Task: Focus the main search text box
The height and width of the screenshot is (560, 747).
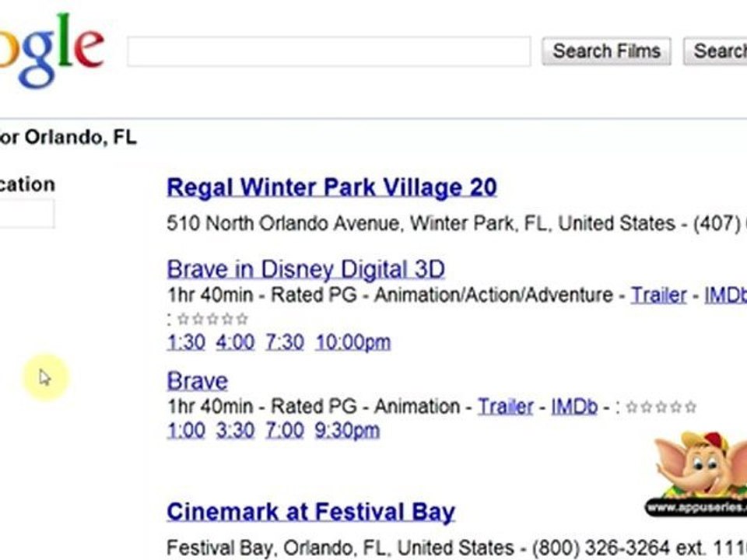Action: pos(328,51)
